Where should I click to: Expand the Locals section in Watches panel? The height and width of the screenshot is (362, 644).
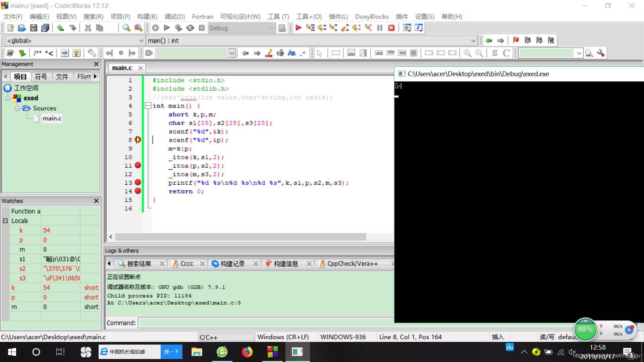(5, 221)
